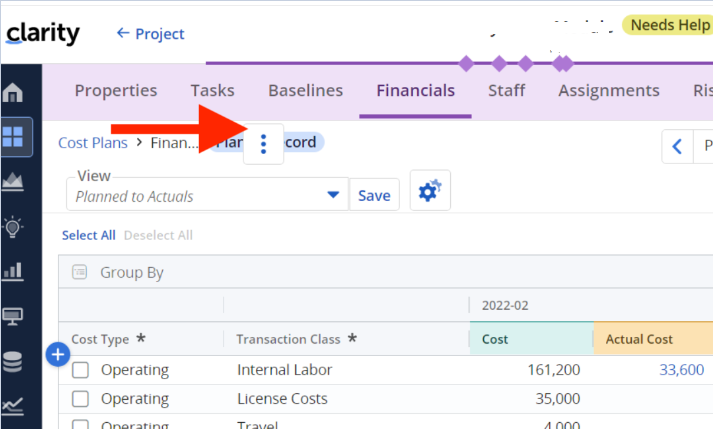Image resolution: width=713 pixels, height=429 pixels.
Task: Click the lightbulb ideas sidebar icon
Action: [x=14, y=226]
